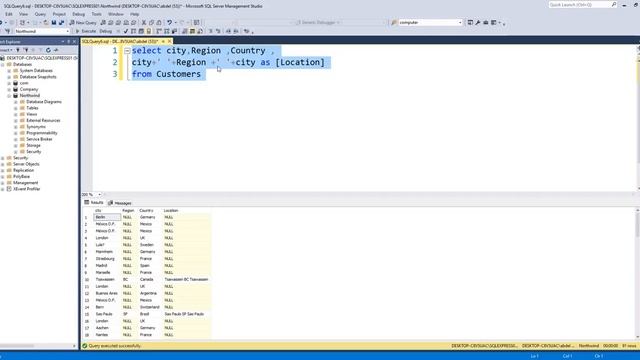Click the Copy icon in toolbar

(x=151, y=22)
